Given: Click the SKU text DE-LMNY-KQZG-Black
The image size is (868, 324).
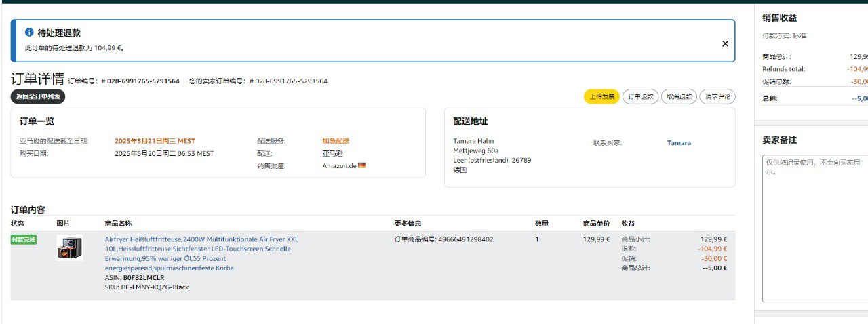Looking at the screenshot, I should tap(155, 287).
